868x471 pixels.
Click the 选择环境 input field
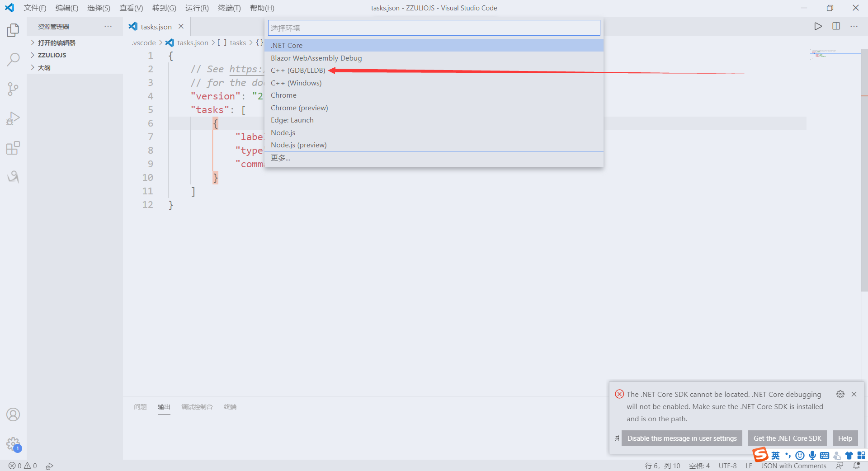click(x=434, y=28)
